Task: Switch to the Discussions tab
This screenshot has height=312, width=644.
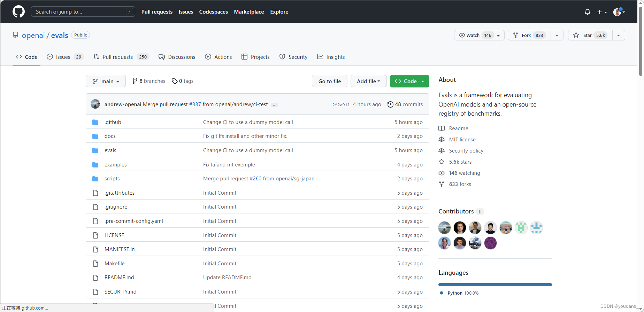Action: (177, 57)
